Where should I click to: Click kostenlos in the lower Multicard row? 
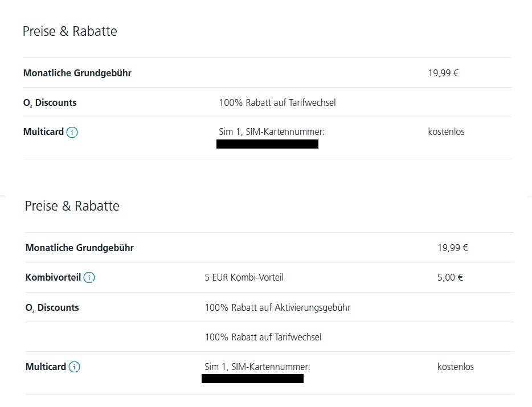455,367
